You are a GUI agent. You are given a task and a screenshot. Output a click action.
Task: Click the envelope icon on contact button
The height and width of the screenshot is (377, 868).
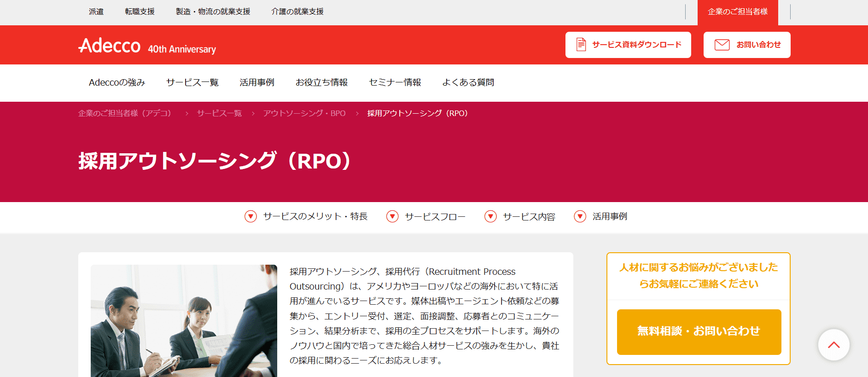(722, 45)
